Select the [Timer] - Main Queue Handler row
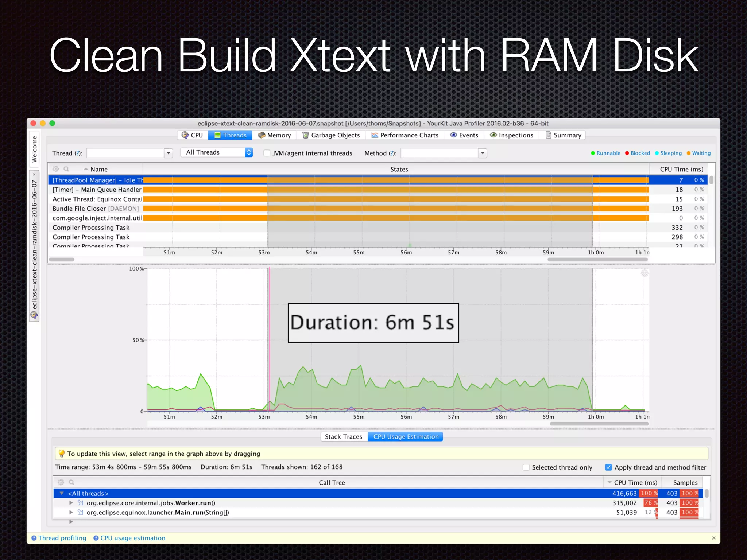This screenshot has width=747, height=560. (378, 190)
